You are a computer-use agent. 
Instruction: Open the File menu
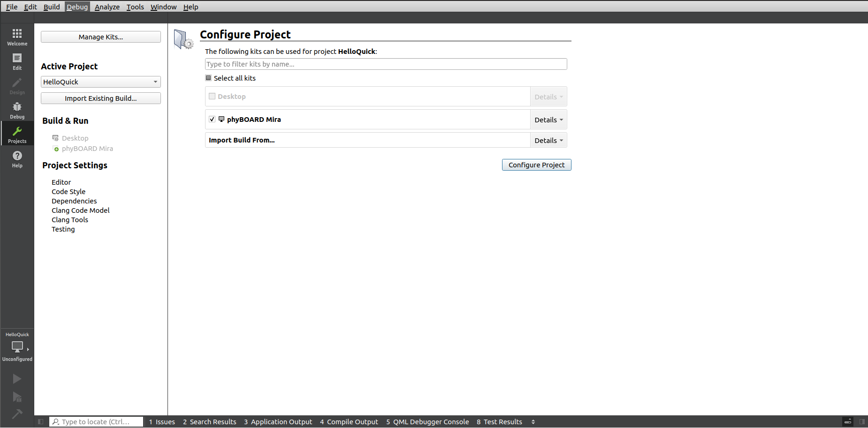(12, 7)
